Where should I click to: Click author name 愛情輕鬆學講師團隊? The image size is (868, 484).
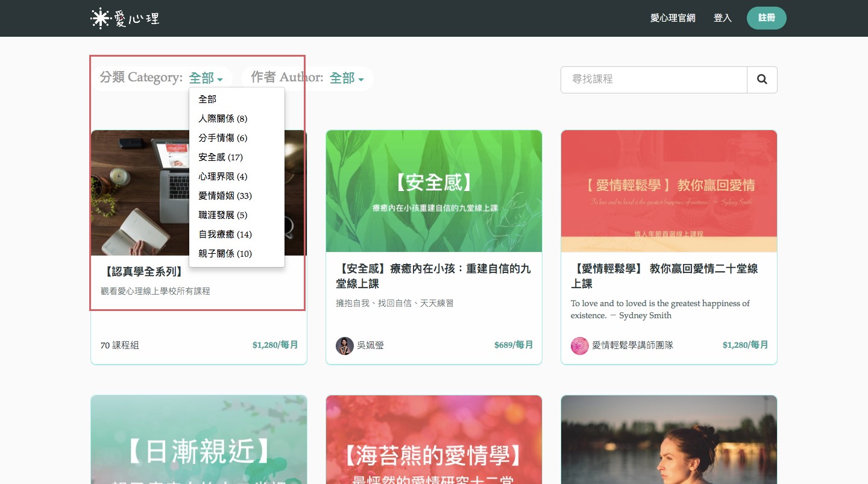point(632,345)
